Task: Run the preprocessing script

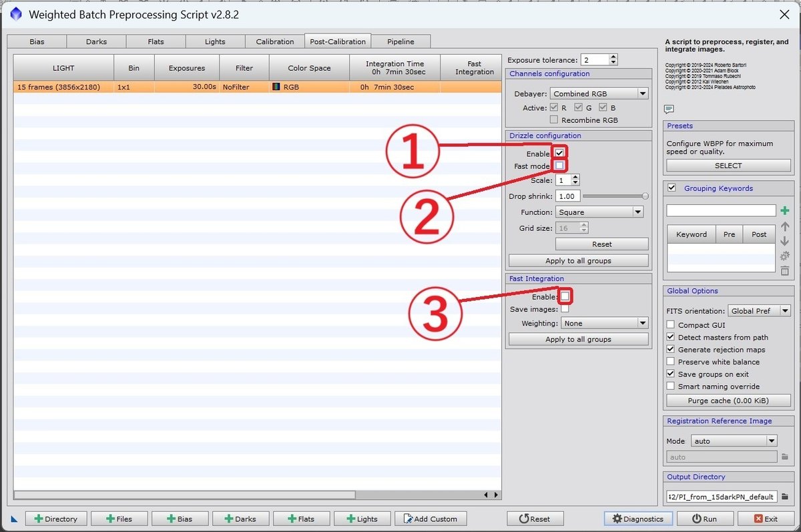Action: click(x=704, y=519)
